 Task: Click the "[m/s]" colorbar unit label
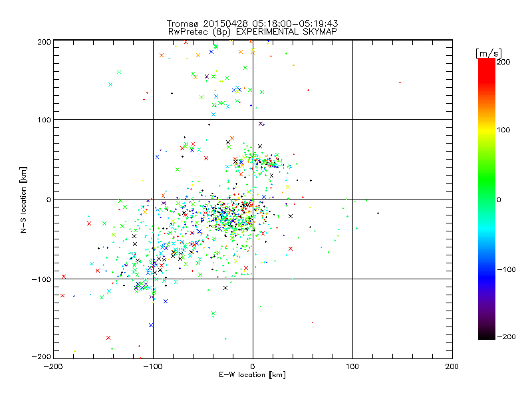click(489, 53)
